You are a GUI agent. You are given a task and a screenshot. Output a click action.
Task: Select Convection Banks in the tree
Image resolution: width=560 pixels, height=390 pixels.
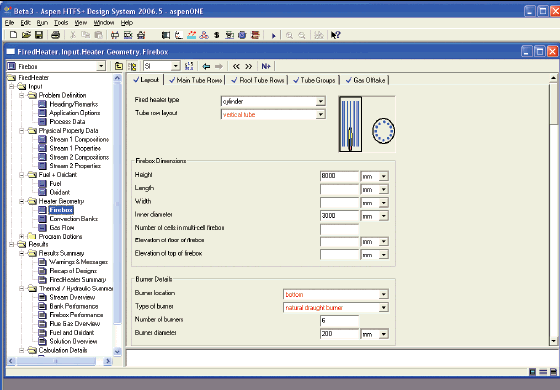pos(74,219)
